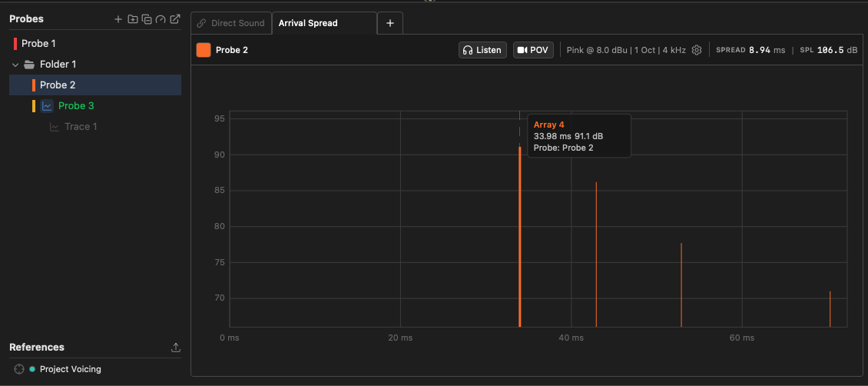Click the Trace 1 chart icon
This screenshot has height=386, width=868.
[x=55, y=127]
